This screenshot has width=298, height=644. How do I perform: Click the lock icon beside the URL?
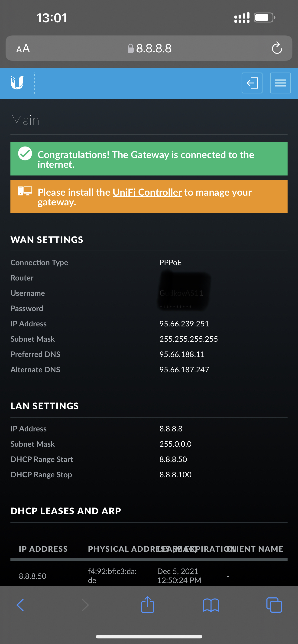(131, 48)
